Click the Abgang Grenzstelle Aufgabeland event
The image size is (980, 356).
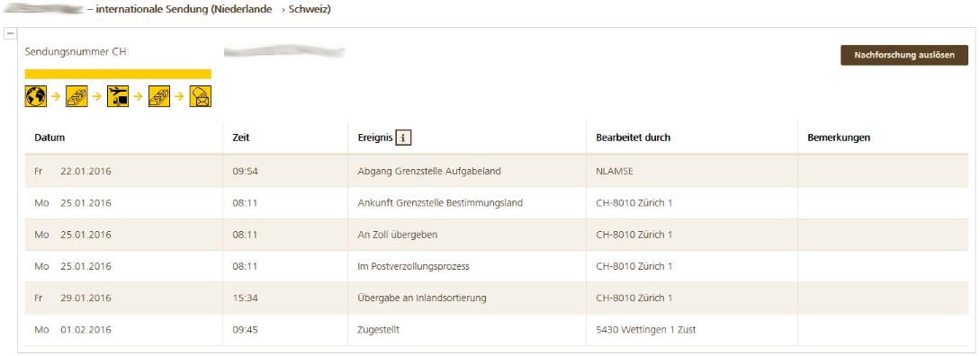click(x=429, y=171)
